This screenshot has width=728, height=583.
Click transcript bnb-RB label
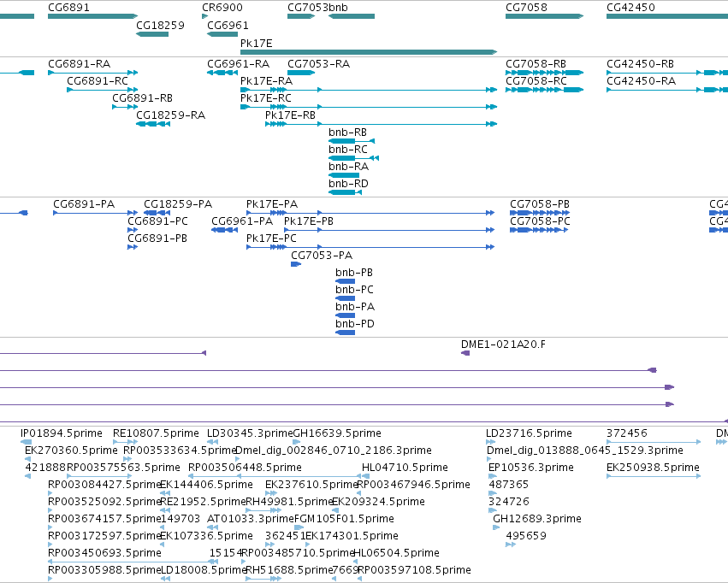(348, 132)
